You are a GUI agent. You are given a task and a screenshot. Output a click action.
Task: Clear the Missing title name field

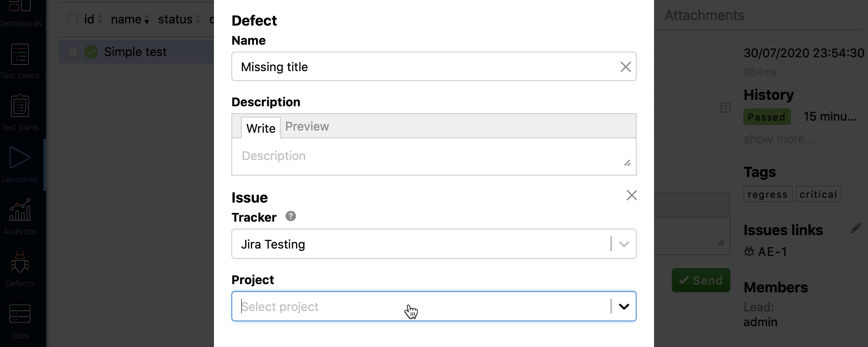coord(625,67)
